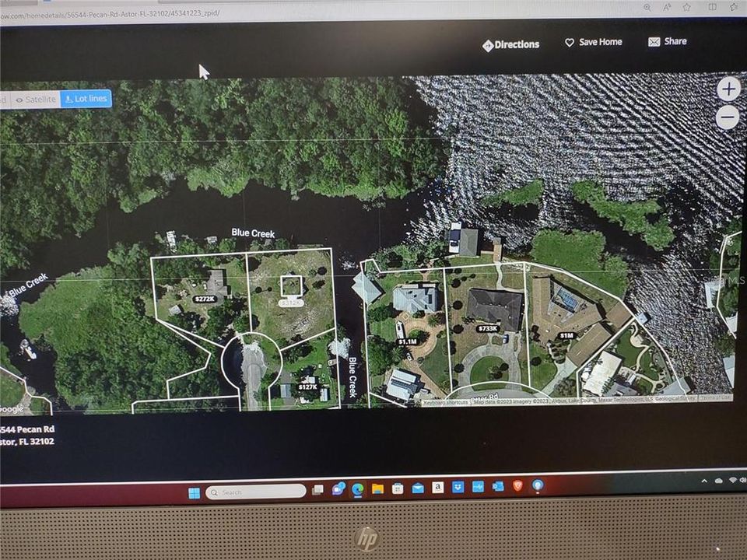Open File Explorer from the taskbar
This screenshot has height=560, width=747.
click(x=378, y=492)
